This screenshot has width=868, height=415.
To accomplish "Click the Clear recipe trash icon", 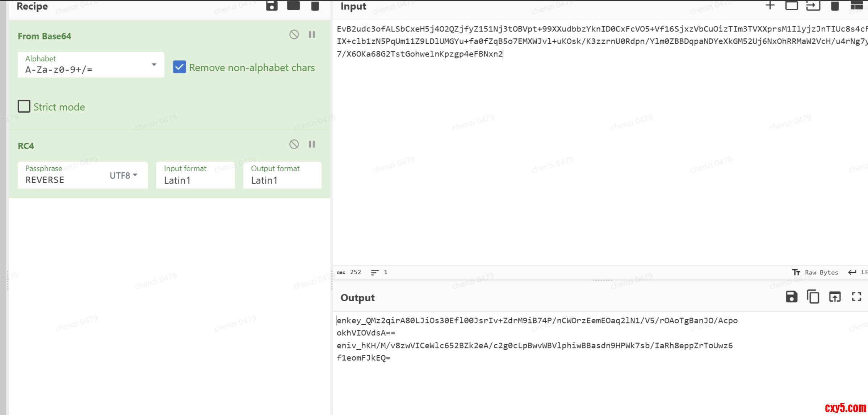I will (x=315, y=5).
